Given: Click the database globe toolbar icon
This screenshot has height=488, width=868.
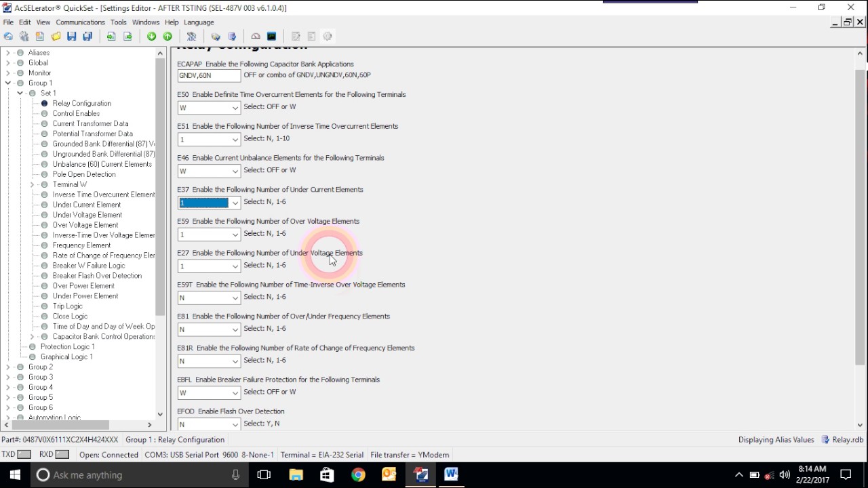Looking at the screenshot, I should (x=216, y=37).
